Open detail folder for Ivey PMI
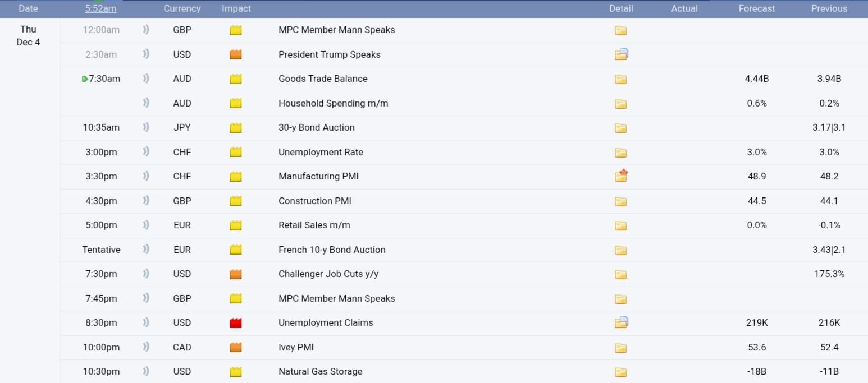This screenshot has height=383, width=868. pos(620,348)
